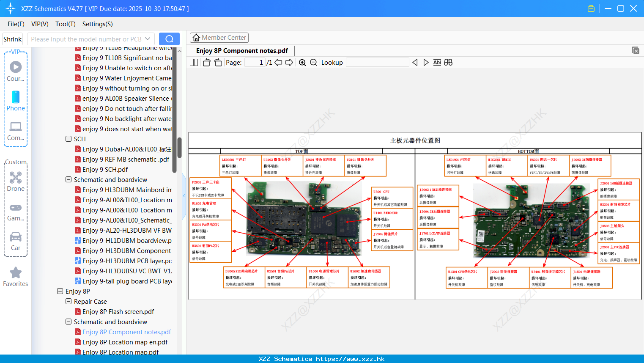Image resolution: width=644 pixels, height=363 pixels.
Task: Collapse Enjoy 9 Schematic and boardview folder
Action: click(69, 179)
